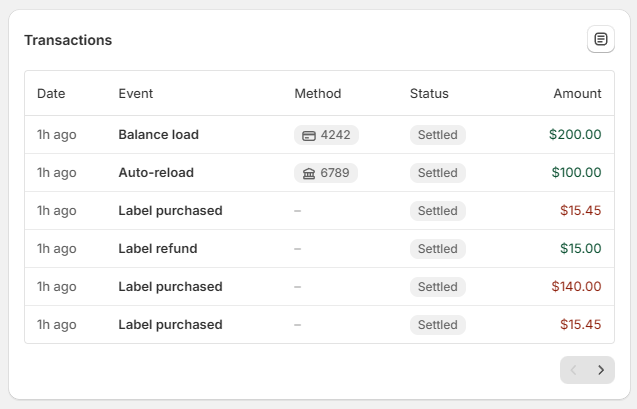Open the transactions report icon button

tap(600, 39)
